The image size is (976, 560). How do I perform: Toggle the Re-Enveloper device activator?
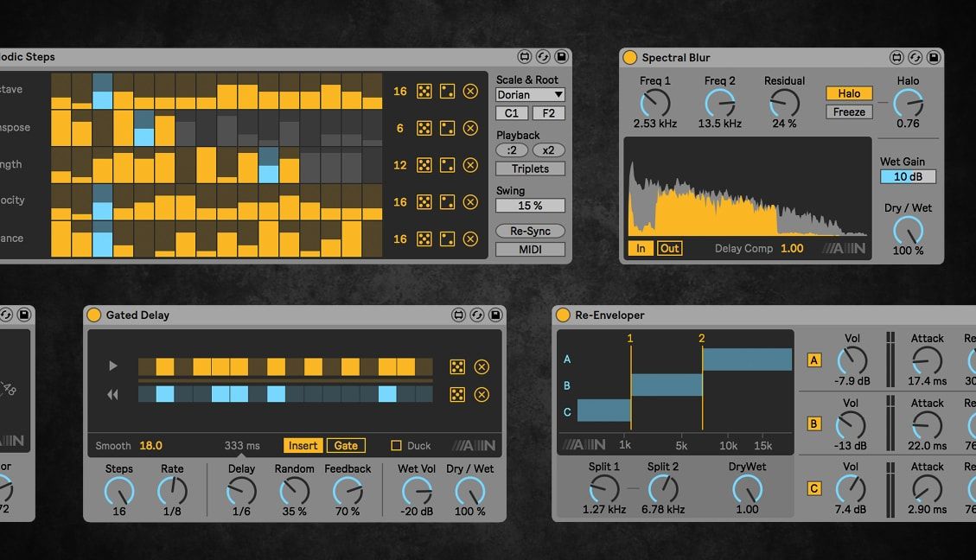[563, 315]
